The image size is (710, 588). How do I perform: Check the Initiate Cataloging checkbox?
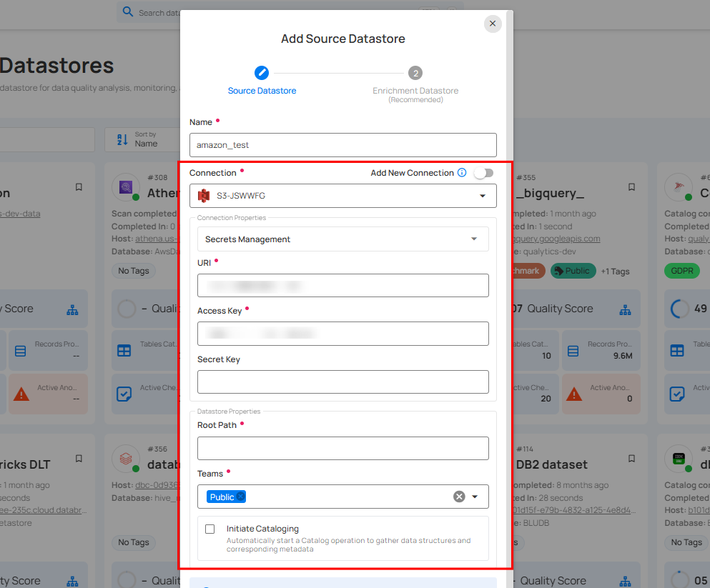tap(209, 529)
